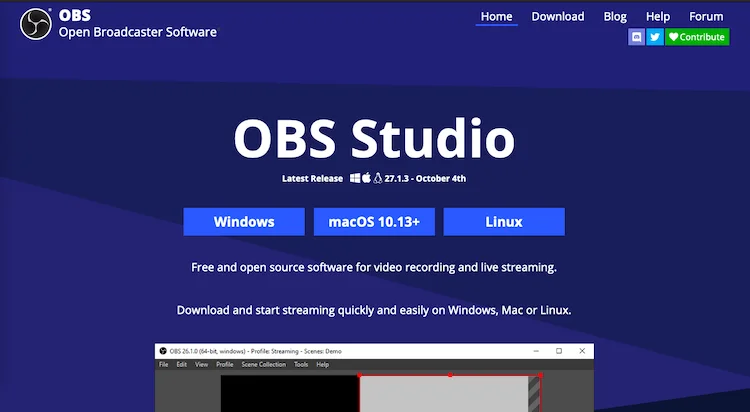Viewport: 750px width, 412px height.
Task: Open the Download nav item
Action: tap(558, 17)
